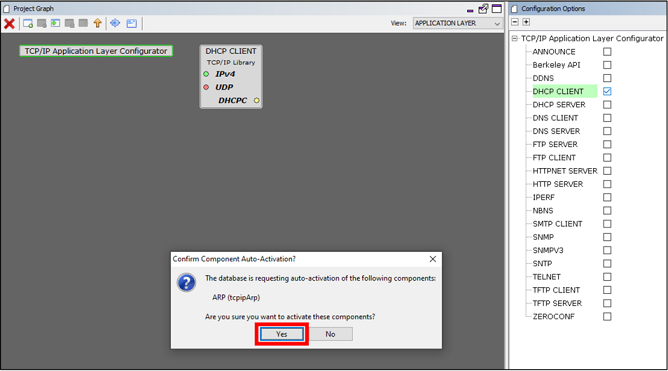This screenshot has width=668, height=371.
Task: Enable the ANNOUNCE checkbox
Action: [x=607, y=52]
